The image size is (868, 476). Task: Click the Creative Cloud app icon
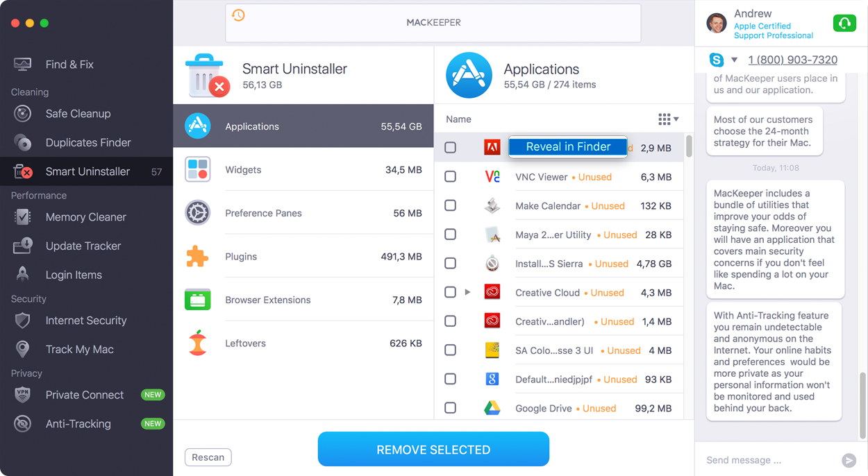point(492,293)
